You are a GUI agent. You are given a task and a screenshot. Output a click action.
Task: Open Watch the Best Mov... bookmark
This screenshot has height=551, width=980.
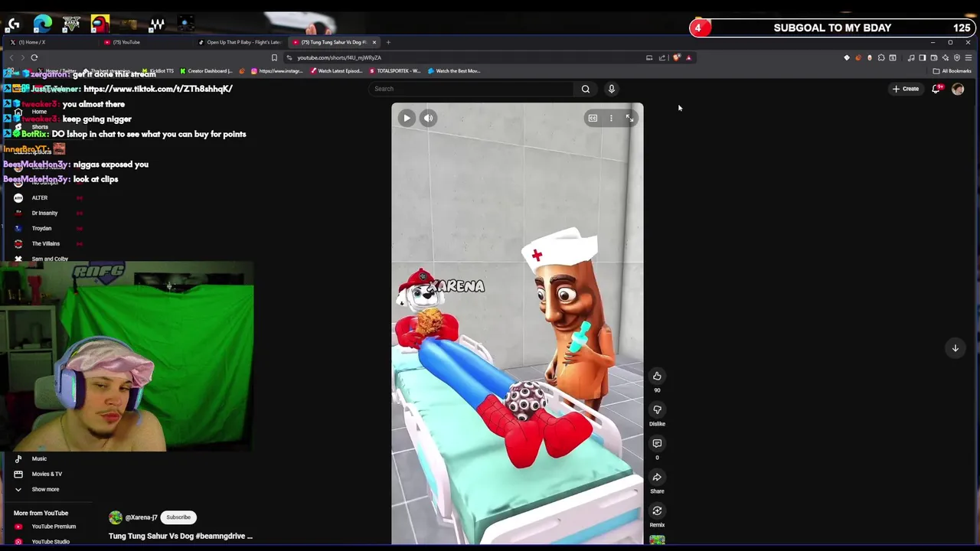tap(454, 71)
